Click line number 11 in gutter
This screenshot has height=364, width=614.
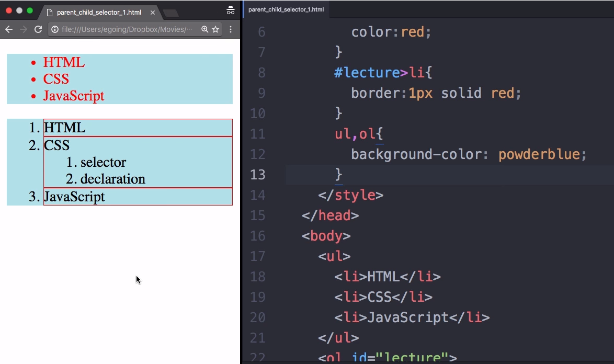tap(258, 134)
